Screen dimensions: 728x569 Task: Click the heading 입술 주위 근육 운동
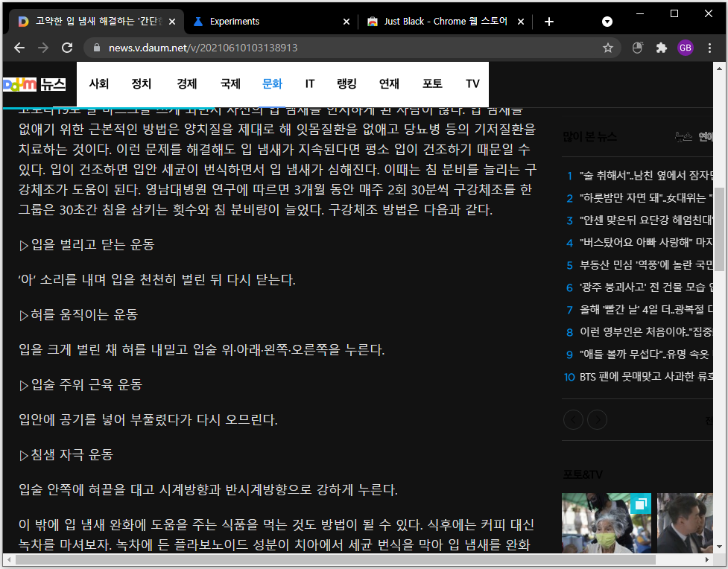coord(80,385)
